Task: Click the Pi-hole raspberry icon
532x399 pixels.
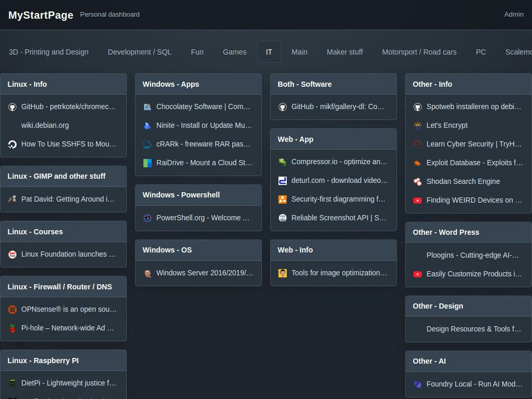Action: (12, 328)
